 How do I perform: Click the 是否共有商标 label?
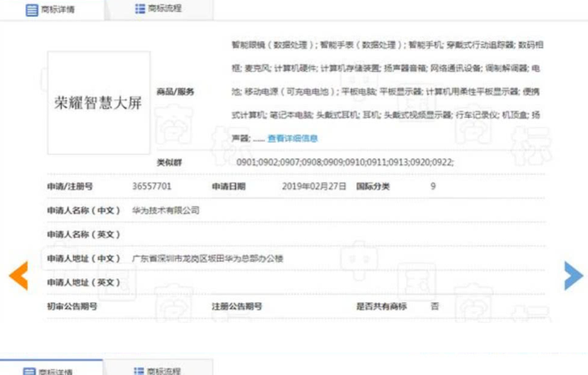point(381,306)
